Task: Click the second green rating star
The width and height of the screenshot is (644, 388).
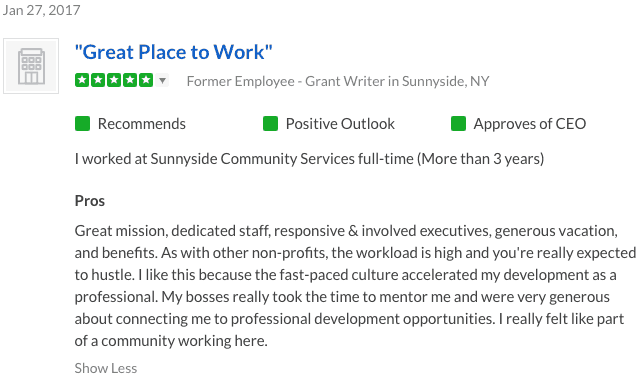Action: [98, 80]
